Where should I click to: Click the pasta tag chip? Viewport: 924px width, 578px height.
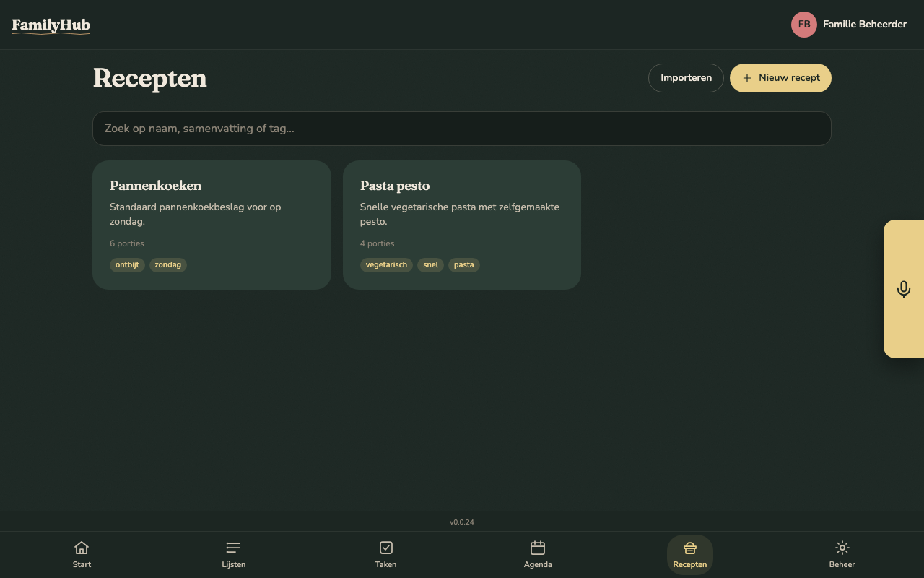pyautogui.click(x=463, y=265)
